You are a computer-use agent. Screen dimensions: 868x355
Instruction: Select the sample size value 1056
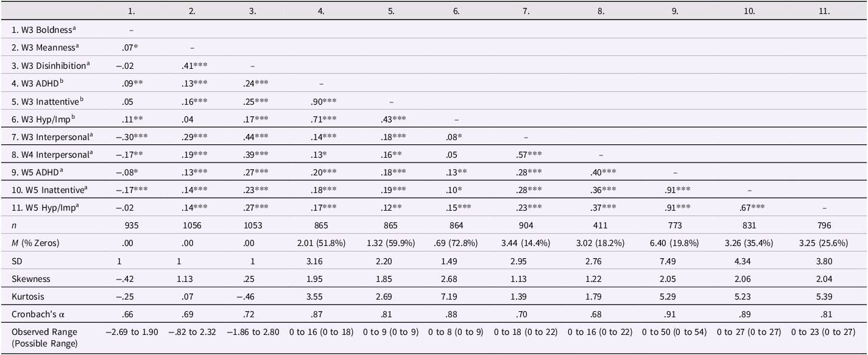click(x=192, y=225)
